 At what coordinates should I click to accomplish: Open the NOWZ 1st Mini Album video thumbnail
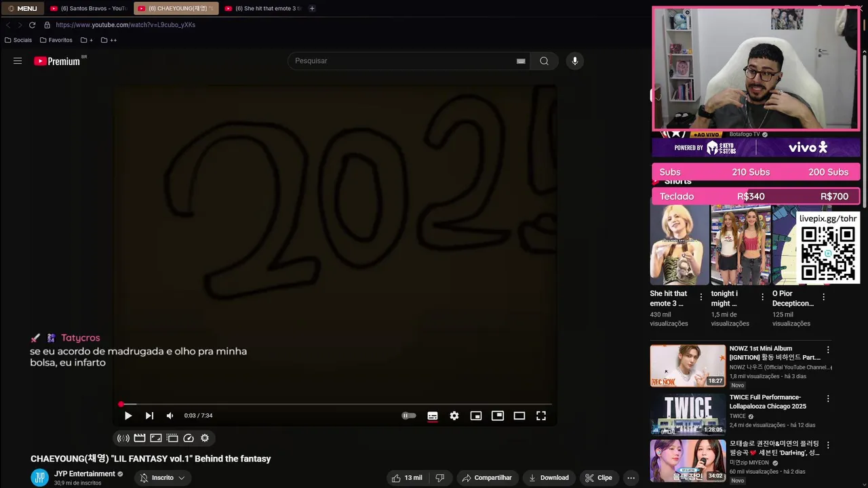click(688, 366)
